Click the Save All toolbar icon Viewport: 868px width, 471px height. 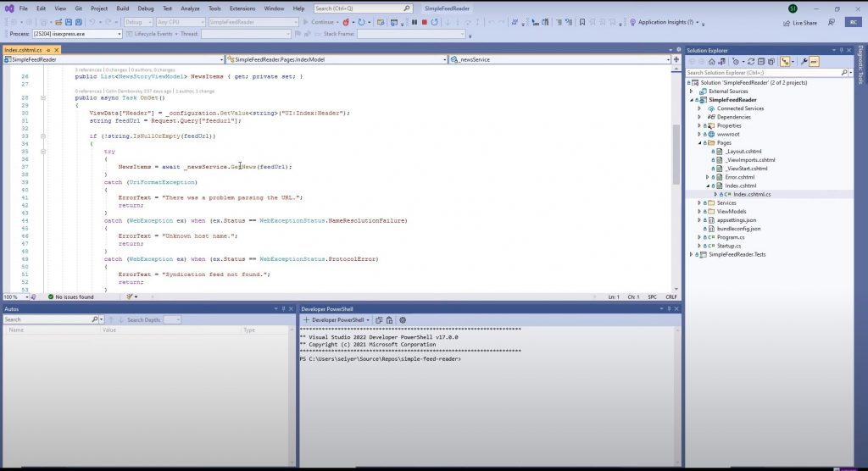tap(79, 22)
